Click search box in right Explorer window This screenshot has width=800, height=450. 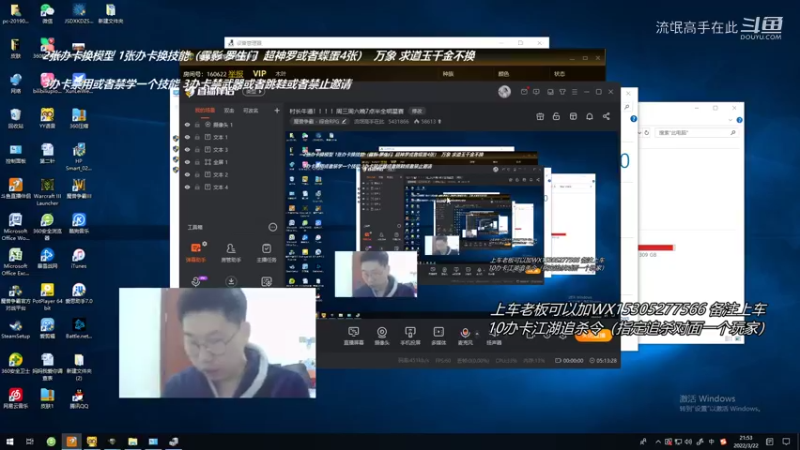pos(696,133)
